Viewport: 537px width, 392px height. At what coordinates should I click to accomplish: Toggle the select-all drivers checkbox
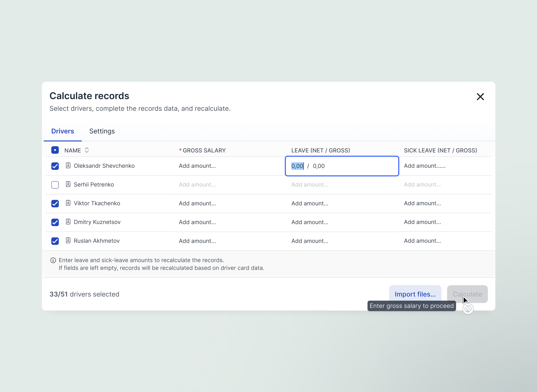55,150
